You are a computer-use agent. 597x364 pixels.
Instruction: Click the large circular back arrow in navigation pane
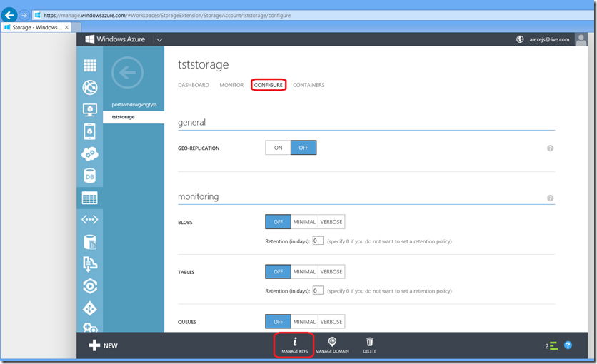pyautogui.click(x=127, y=72)
